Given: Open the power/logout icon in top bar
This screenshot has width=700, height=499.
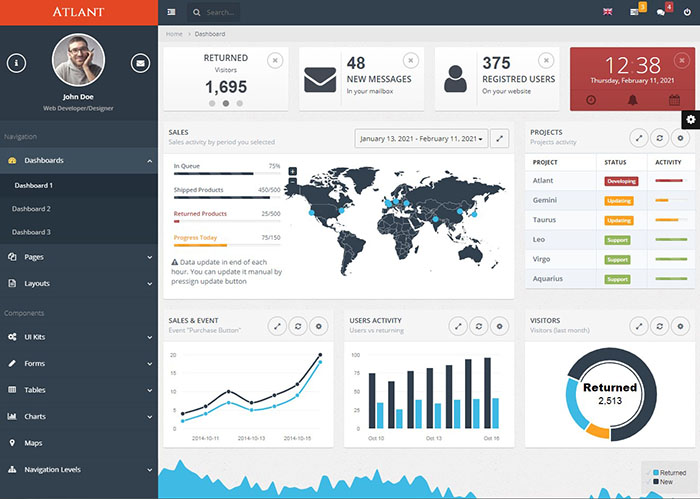Looking at the screenshot, I should point(687,12).
